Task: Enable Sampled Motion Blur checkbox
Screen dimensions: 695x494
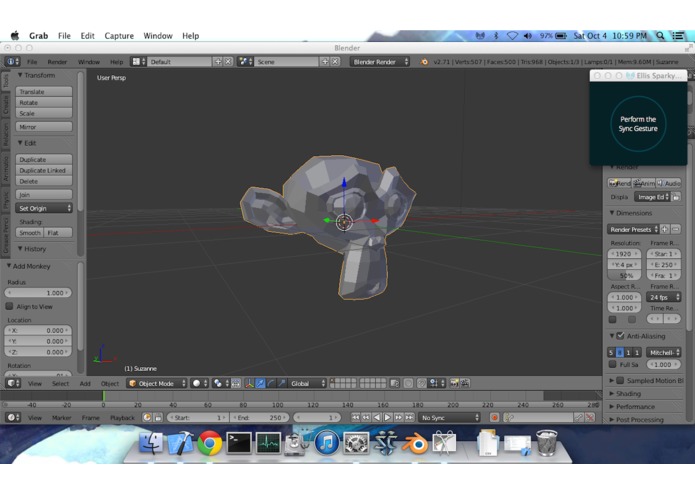Action: pos(621,380)
